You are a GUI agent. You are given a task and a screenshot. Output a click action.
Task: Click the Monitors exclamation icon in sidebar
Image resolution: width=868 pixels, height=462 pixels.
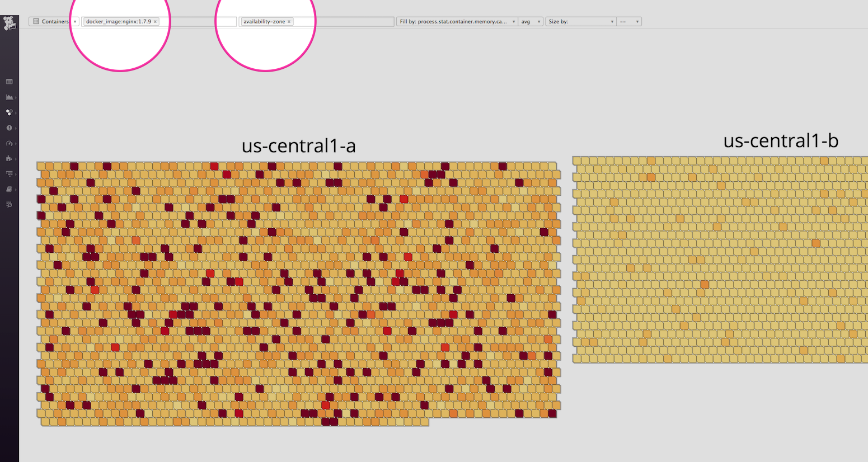tap(9, 128)
